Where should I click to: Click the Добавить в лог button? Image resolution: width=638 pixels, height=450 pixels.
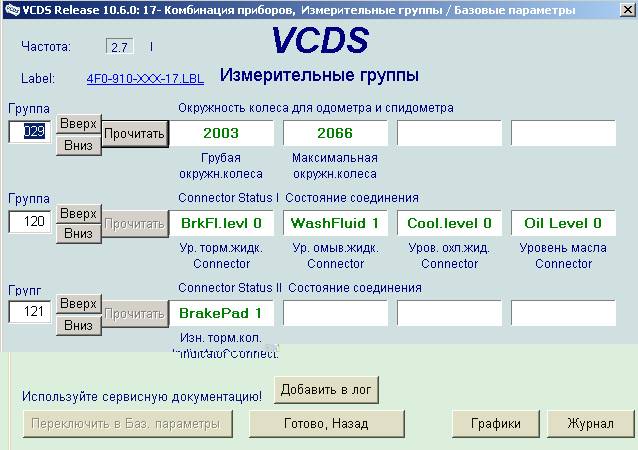tap(326, 390)
